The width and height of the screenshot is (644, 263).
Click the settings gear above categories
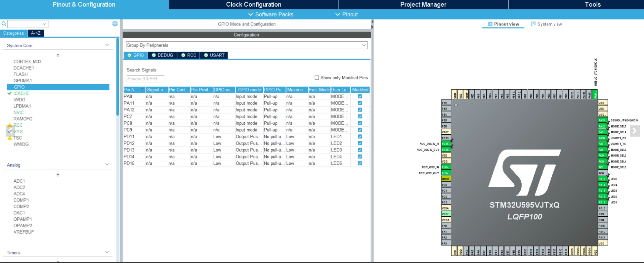[115, 24]
